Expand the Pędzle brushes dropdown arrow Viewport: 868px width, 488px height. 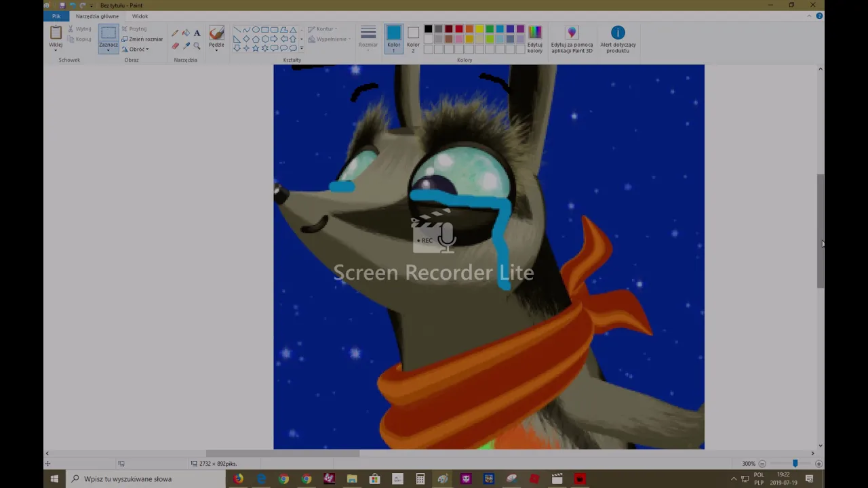tap(216, 50)
